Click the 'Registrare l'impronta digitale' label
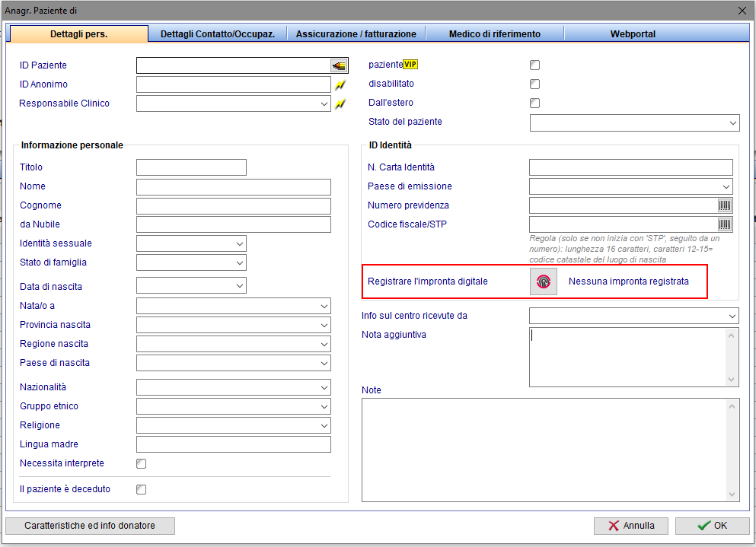 [x=428, y=281]
